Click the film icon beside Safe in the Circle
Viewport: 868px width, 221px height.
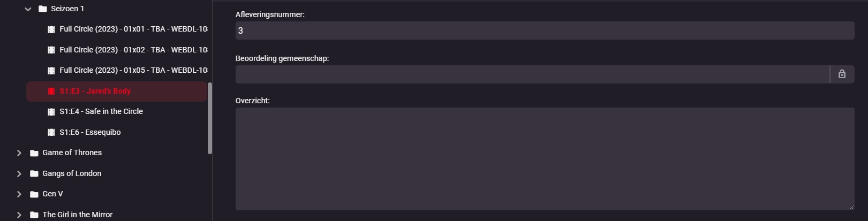(x=51, y=112)
